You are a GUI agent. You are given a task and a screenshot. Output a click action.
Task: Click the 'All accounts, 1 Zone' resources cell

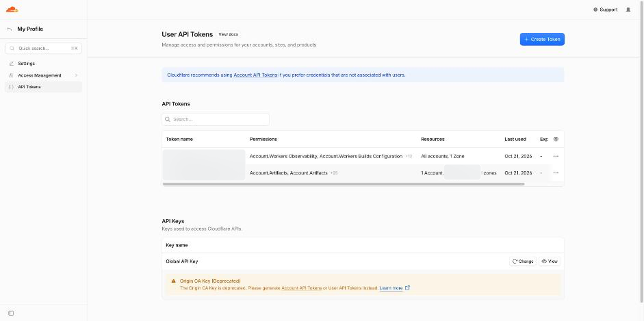pos(443,157)
